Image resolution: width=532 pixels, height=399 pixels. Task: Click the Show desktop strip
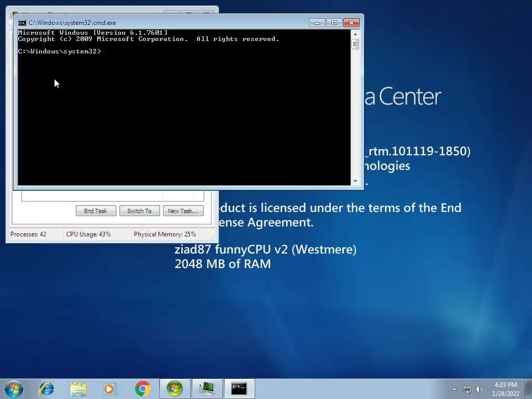(528, 389)
